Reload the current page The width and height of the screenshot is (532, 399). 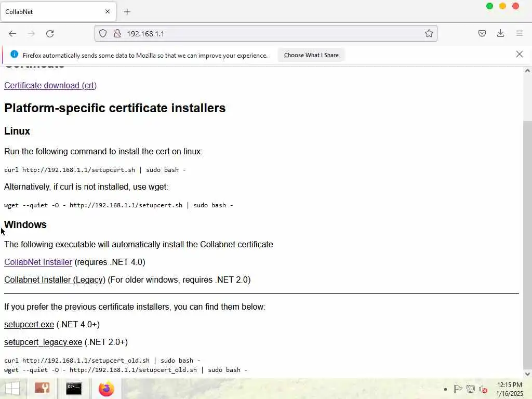click(x=50, y=34)
